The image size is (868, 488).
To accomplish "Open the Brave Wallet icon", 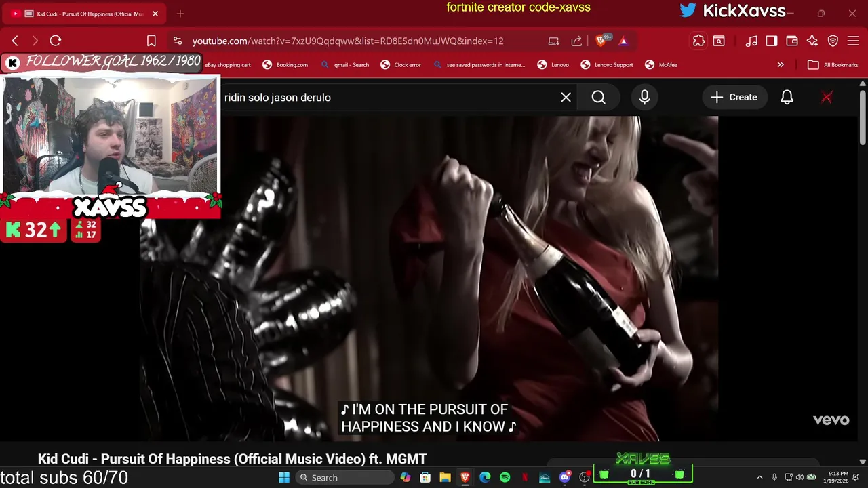I will [791, 41].
